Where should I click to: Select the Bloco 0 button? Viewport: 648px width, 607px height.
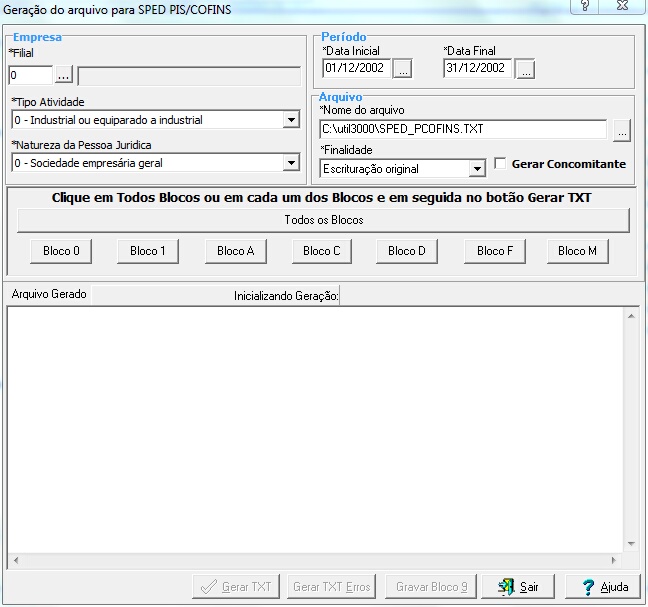click(x=61, y=251)
